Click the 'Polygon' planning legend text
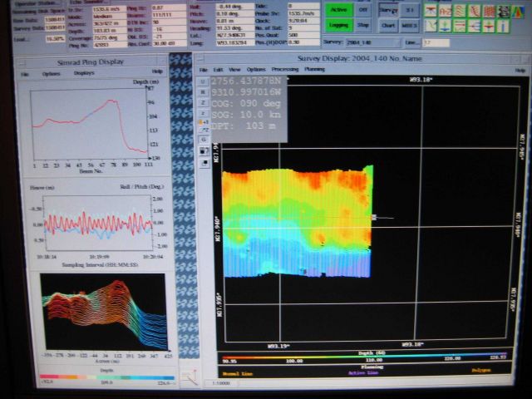Image resolution: width=532 pixels, height=399 pixels. (481, 371)
